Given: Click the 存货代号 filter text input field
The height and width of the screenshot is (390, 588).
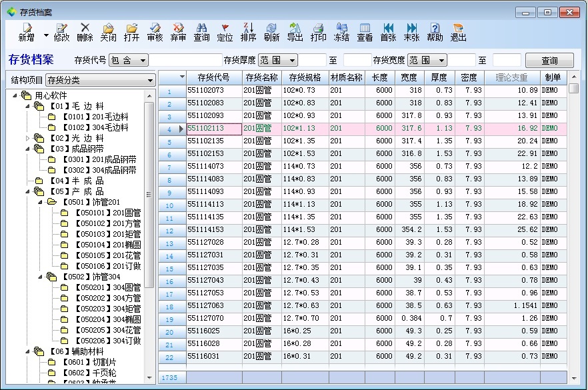Looking at the screenshot, I should (x=185, y=60).
